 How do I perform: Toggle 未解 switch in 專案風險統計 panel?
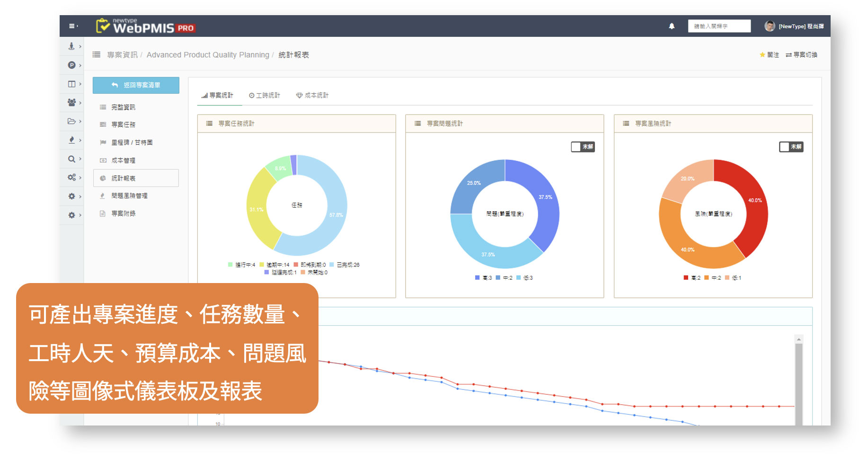click(x=791, y=147)
